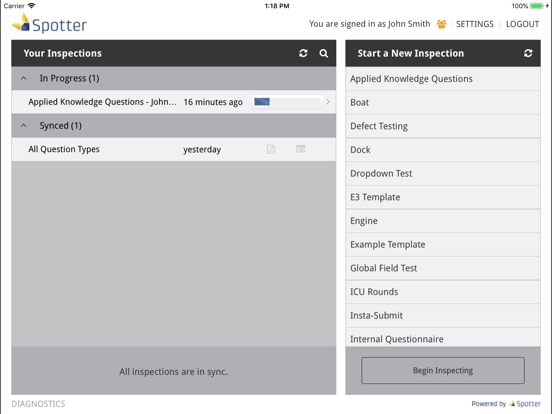Click the in-progress inspection progress bar

point(287,102)
